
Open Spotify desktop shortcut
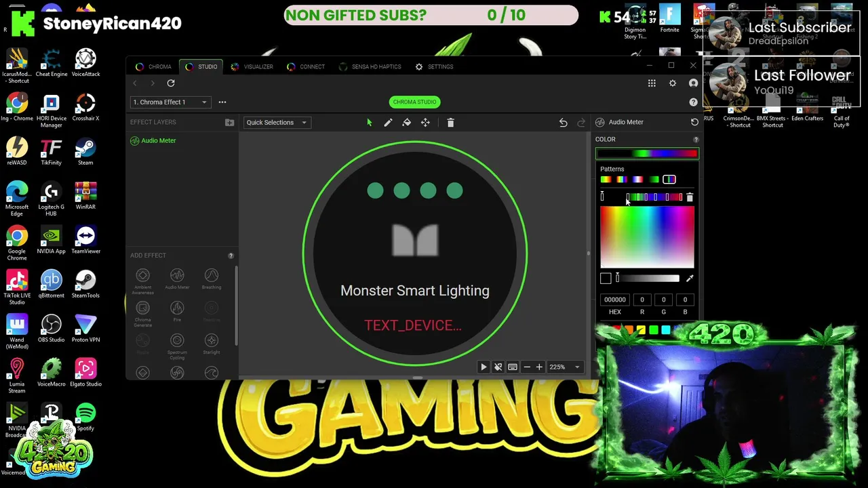(x=85, y=417)
